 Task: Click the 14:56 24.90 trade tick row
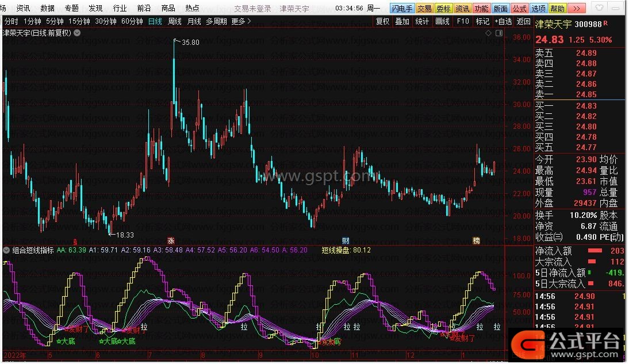pos(580,296)
